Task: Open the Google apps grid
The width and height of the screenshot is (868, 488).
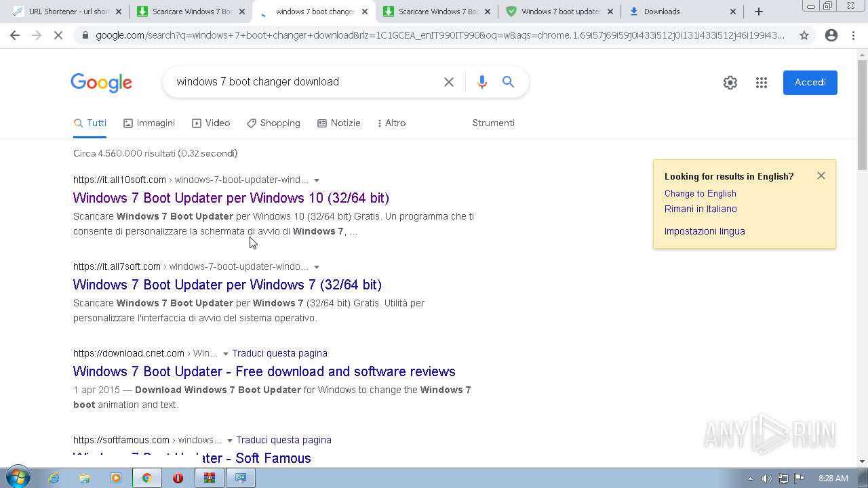Action: pos(762,83)
